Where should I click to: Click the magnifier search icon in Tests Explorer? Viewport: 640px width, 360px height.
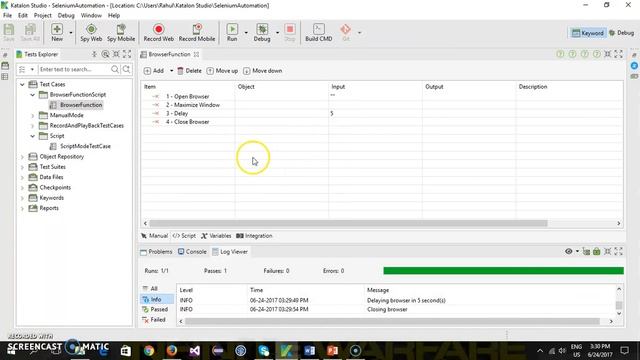point(115,69)
